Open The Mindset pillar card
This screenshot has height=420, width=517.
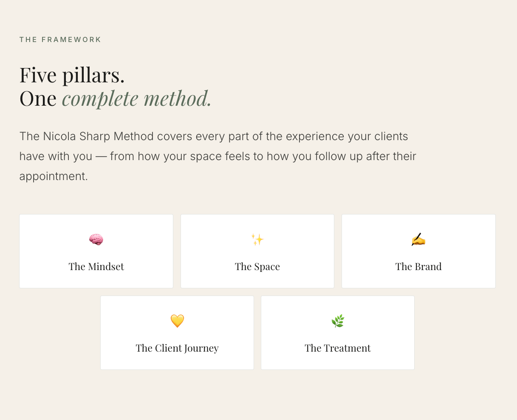pos(96,251)
